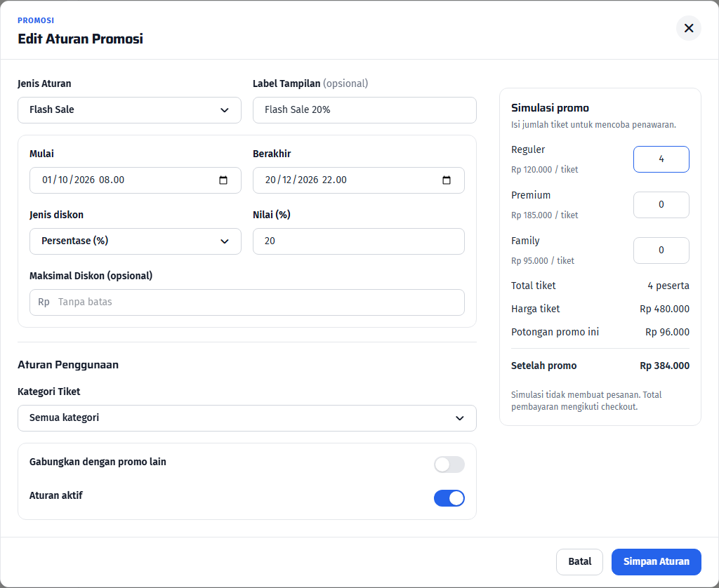
Task: Click the Family ticket quantity field
Action: coord(661,250)
